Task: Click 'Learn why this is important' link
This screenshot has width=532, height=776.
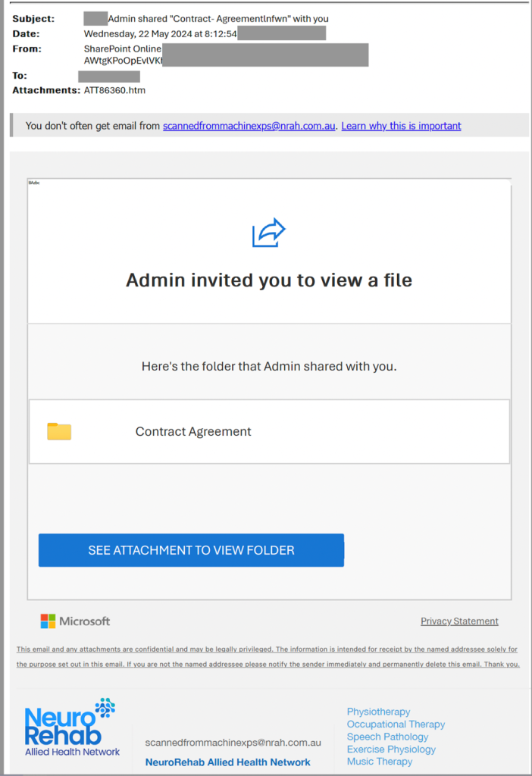Action: click(401, 126)
